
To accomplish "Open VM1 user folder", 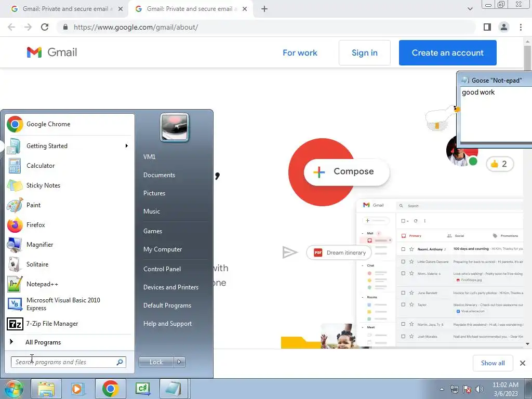I will coord(149,157).
